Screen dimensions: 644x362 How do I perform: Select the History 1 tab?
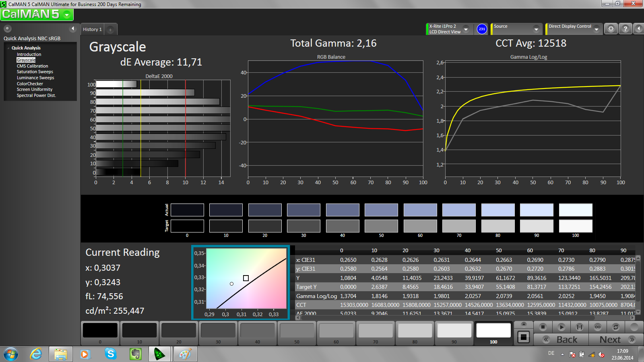(x=93, y=29)
